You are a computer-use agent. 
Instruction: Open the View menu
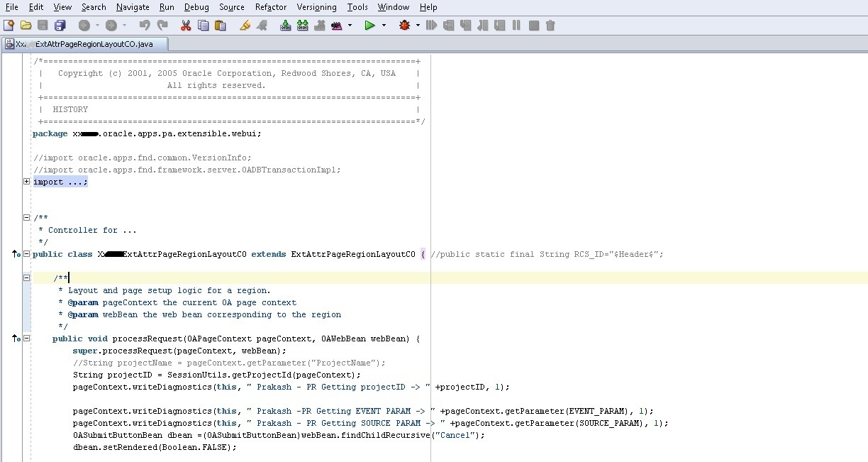[x=62, y=7]
